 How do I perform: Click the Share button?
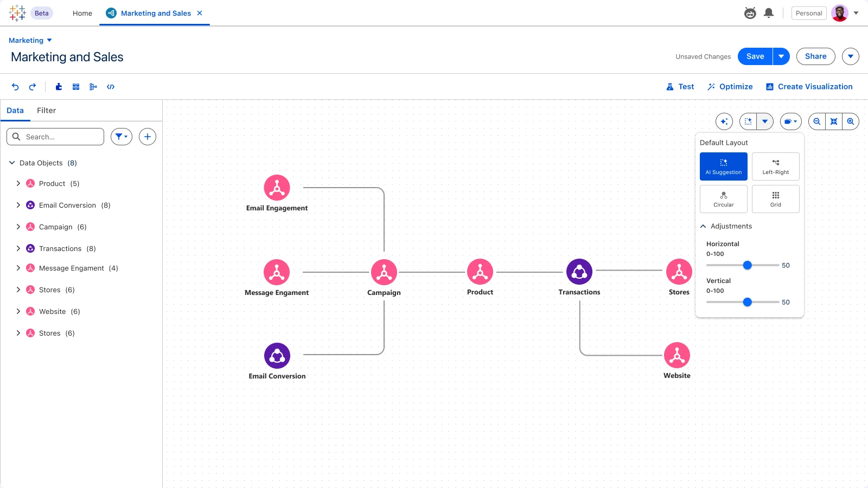(x=816, y=56)
